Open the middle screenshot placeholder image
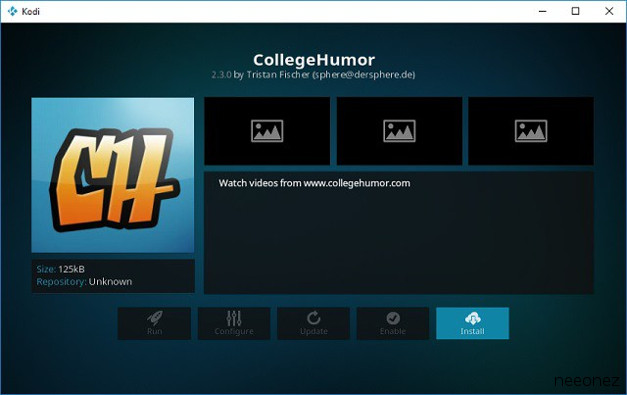627x395 pixels. (399, 131)
